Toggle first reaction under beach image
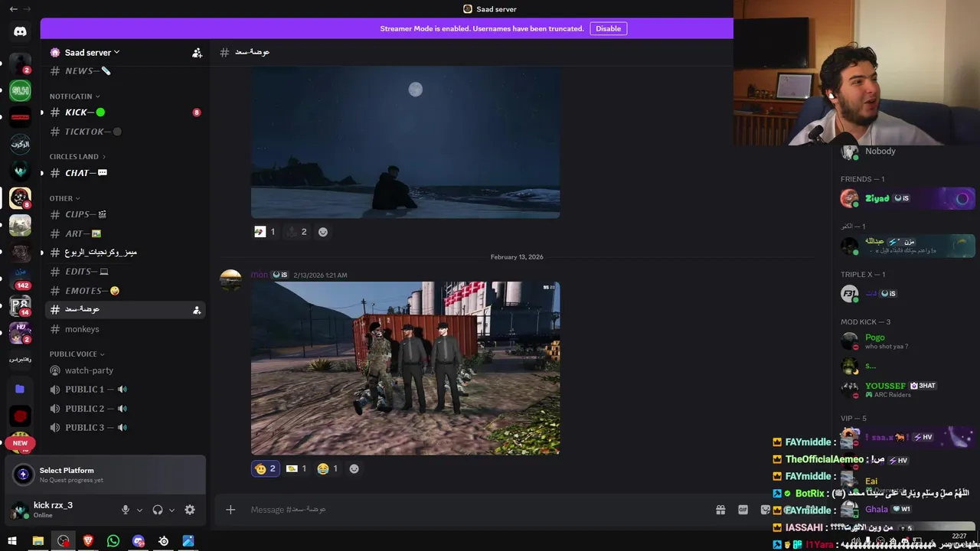980x551 pixels. (264, 232)
